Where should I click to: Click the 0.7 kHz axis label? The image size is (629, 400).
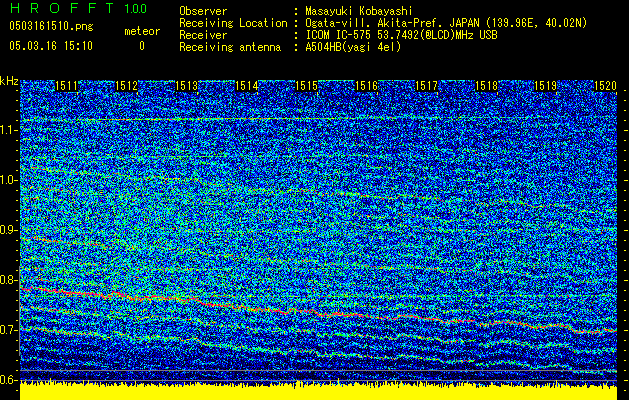8,330
